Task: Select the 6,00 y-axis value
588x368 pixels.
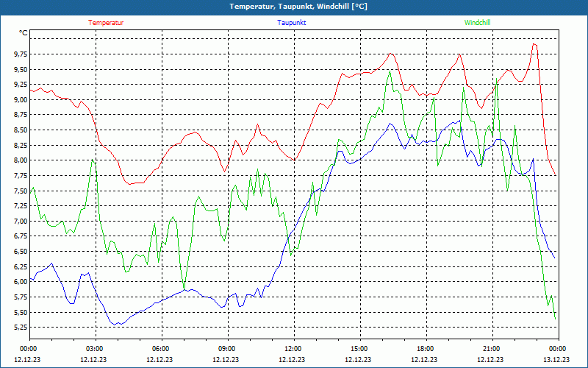Action: pyautogui.click(x=21, y=282)
